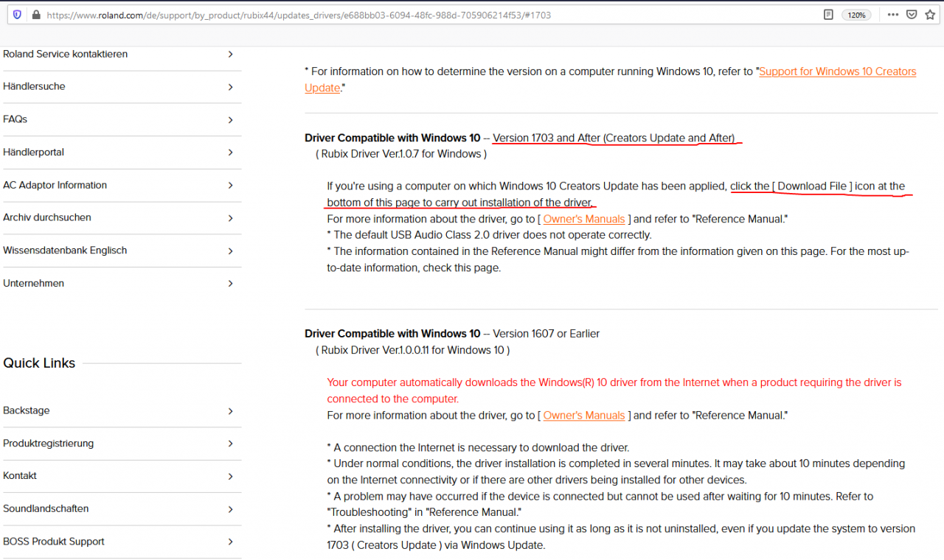Expand Roland Service kontaktieren chevron
944x560 pixels.
231,55
